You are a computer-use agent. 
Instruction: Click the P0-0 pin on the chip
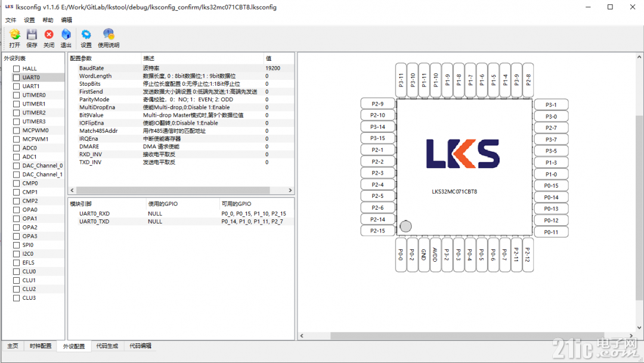(401, 255)
